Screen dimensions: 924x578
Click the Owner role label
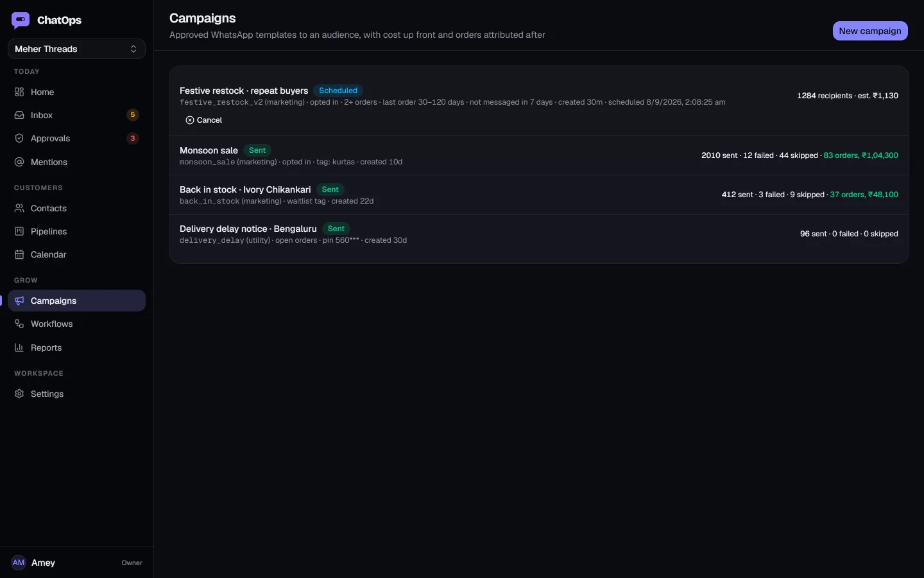click(x=132, y=563)
